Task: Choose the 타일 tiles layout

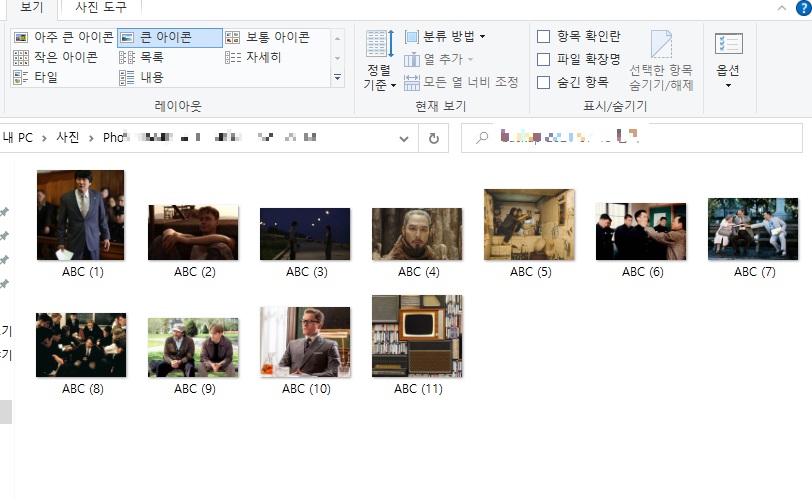Action: [35, 77]
